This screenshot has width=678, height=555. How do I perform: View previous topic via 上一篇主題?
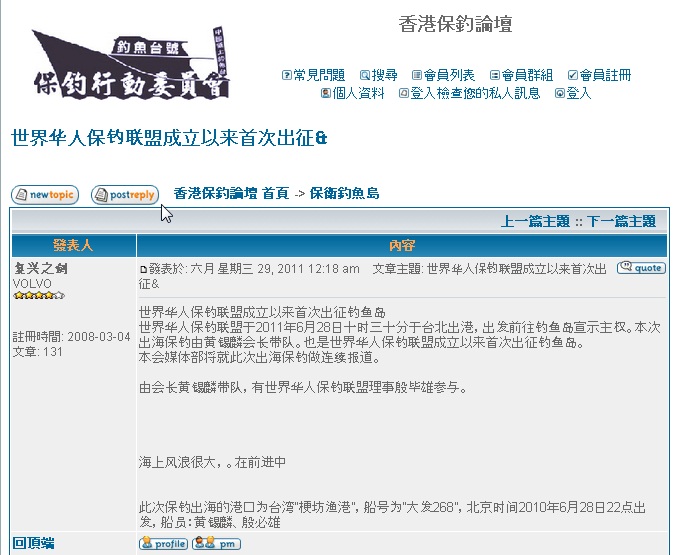[535, 221]
